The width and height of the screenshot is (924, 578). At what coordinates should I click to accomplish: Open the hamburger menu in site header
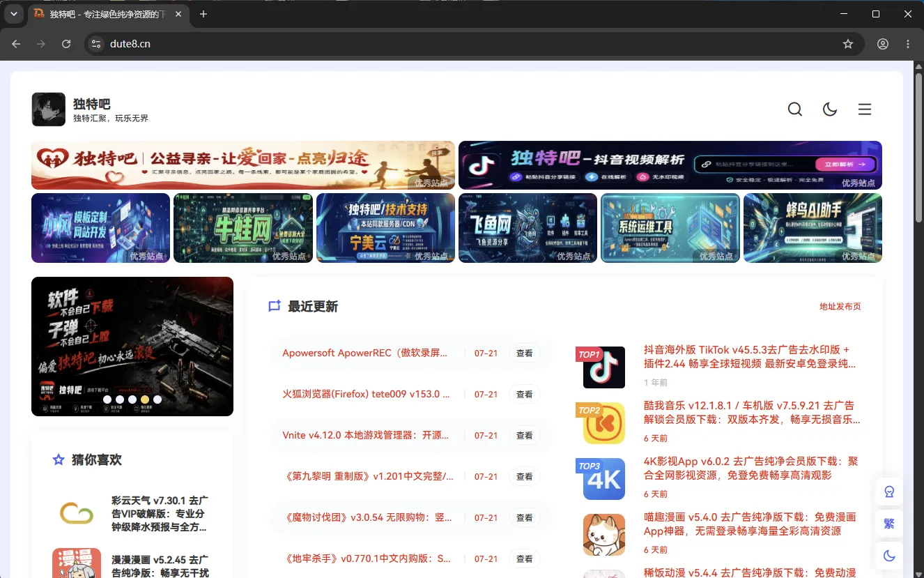point(865,109)
